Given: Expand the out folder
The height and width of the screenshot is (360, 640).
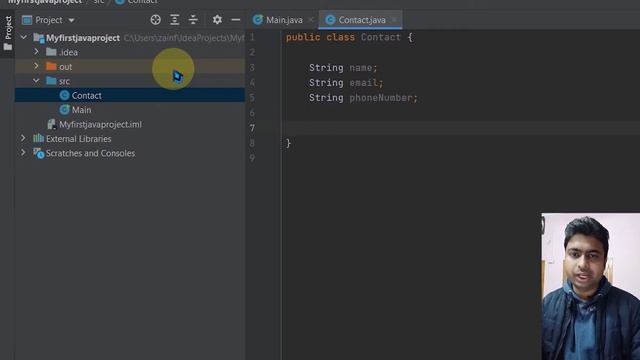Looking at the screenshot, I should click(36, 66).
